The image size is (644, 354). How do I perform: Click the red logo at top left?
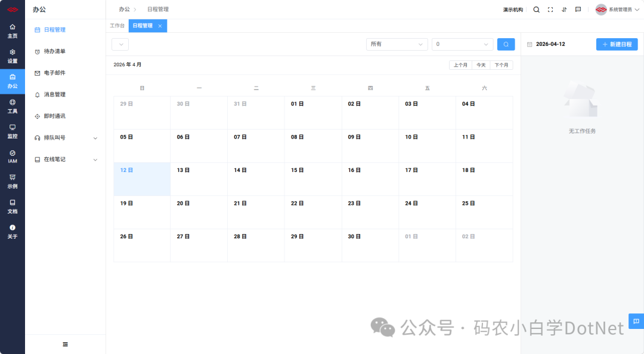13,10
